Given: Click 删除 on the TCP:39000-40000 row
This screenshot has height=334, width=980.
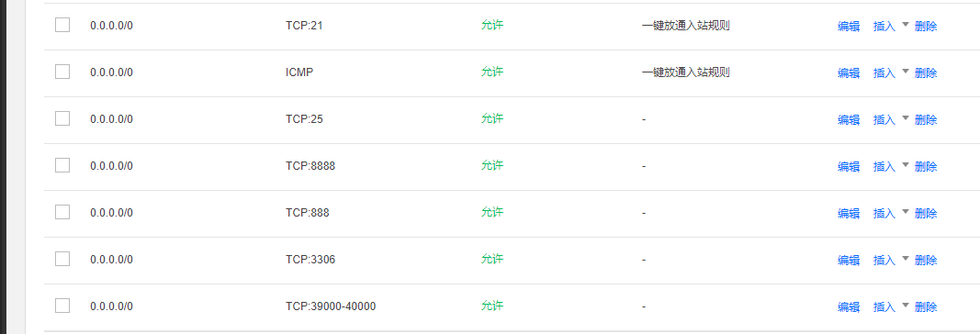Looking at the screenshot, I should tap(926, 307).
